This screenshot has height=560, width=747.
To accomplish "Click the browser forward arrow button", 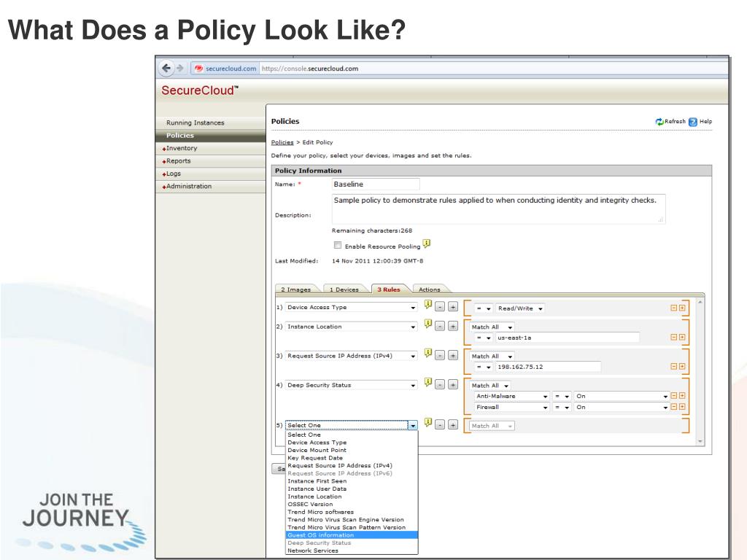I will [179, 68].
